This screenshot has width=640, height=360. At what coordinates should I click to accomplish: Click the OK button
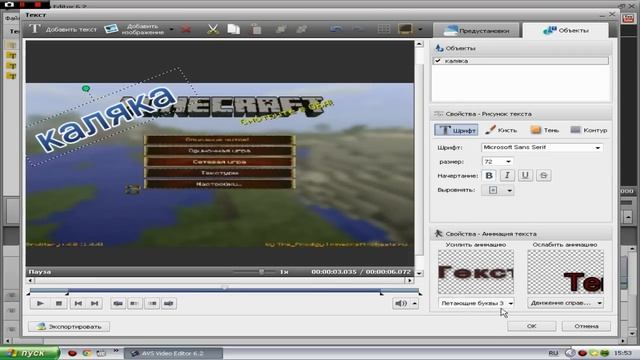click(x=531, y=326)
